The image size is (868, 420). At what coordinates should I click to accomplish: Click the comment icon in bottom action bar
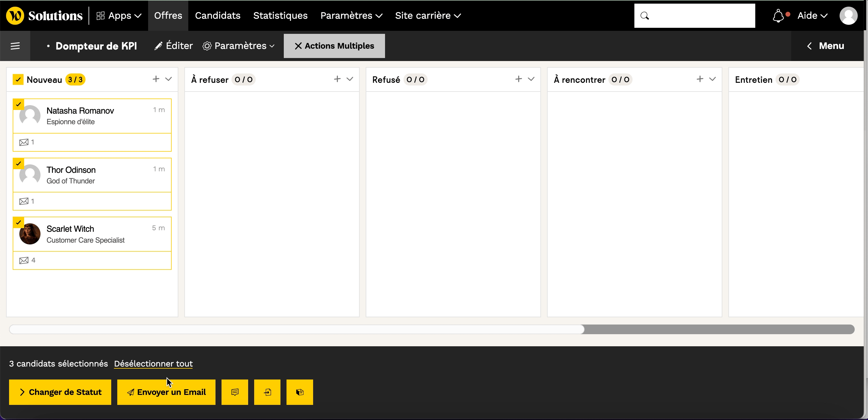pos(235,392)
